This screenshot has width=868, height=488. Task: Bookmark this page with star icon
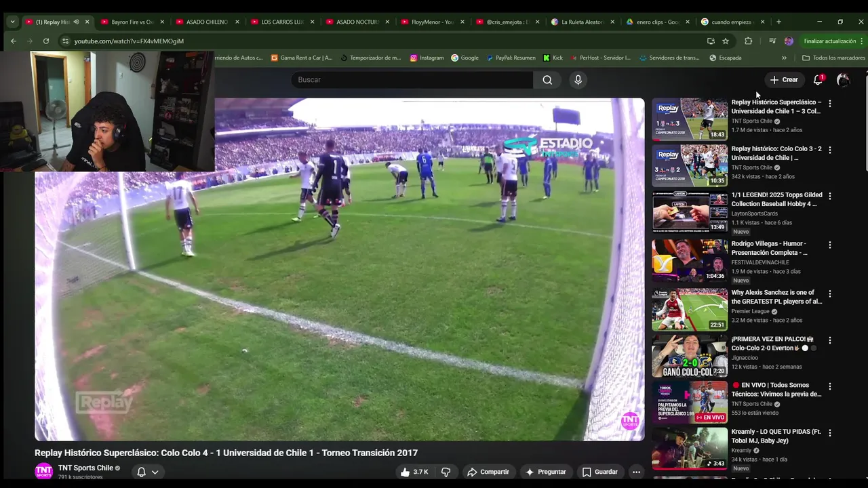(x=725, y=41)
